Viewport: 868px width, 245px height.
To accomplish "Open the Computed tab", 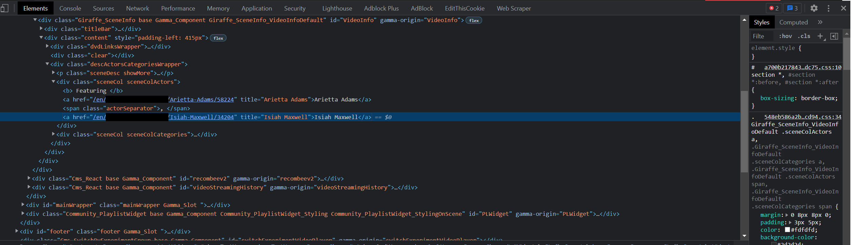I will point(793,22).
